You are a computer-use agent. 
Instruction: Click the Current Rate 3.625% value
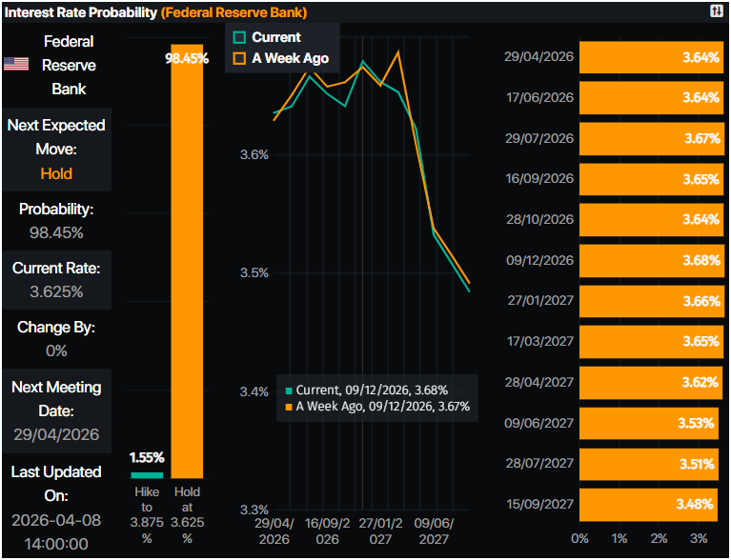[x=56, y=291]
